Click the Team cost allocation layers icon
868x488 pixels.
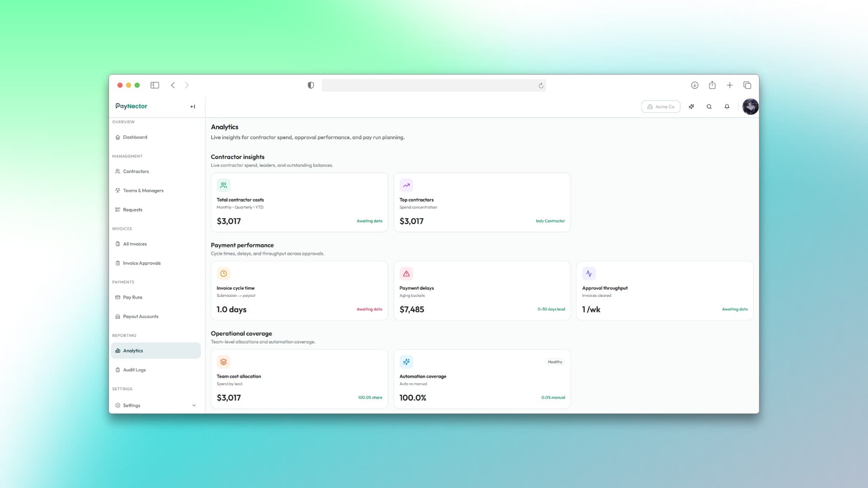(x=223, y=361)
